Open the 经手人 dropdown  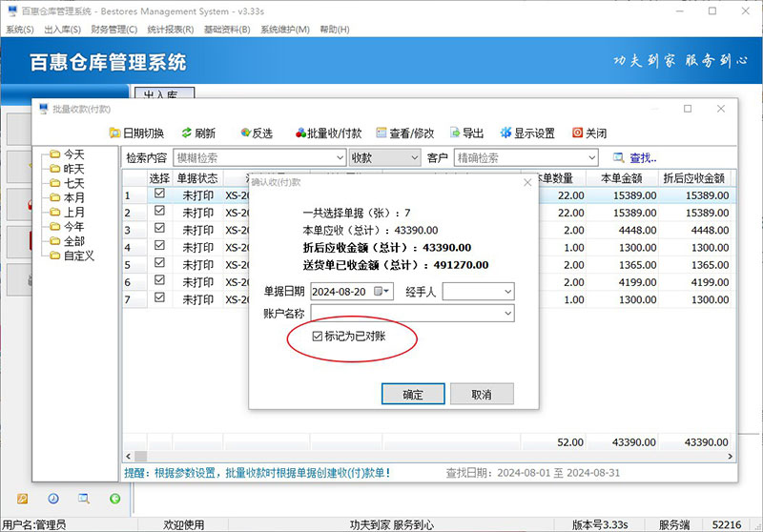[x=507, y=292]
